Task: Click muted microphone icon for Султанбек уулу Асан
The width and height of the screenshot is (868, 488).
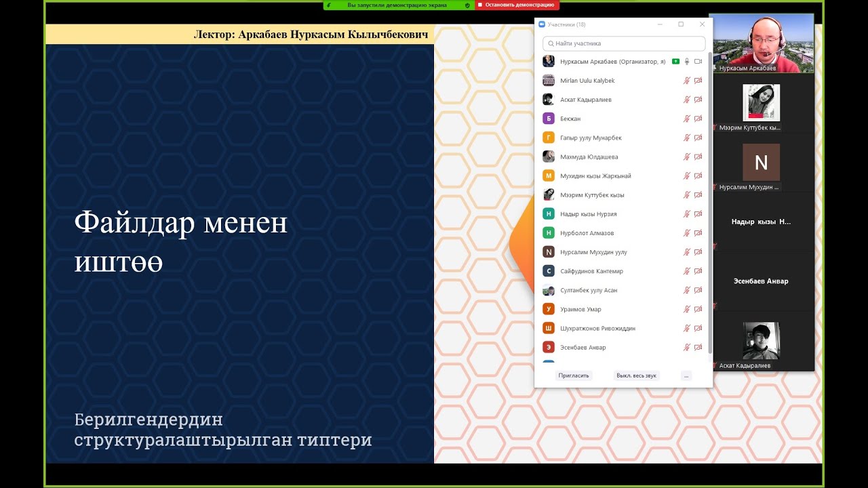Action: click(x=687, y=290)
